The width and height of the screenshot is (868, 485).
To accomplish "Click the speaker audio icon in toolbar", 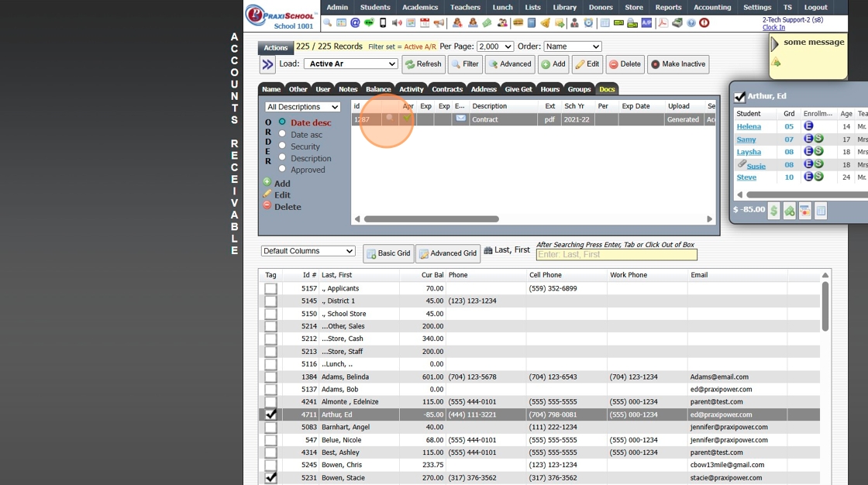I will click(397, 22).
